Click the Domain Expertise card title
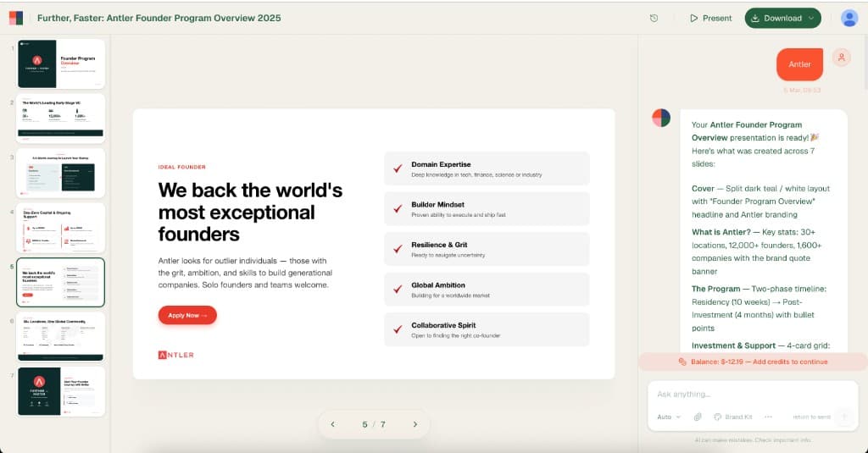The width and height of the screenshot is (868, 453). click(441, 164)
